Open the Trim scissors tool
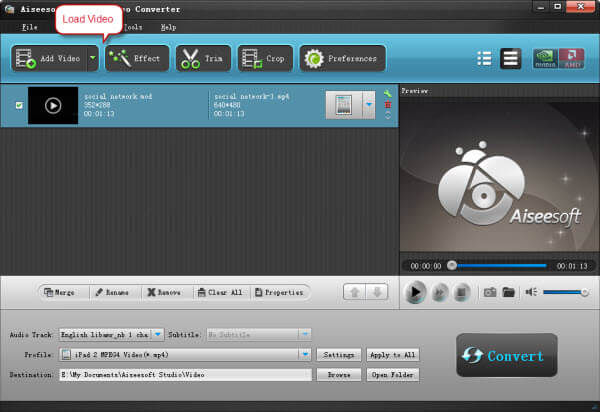The width and height of the screenshot is (600, 412). 203,58
